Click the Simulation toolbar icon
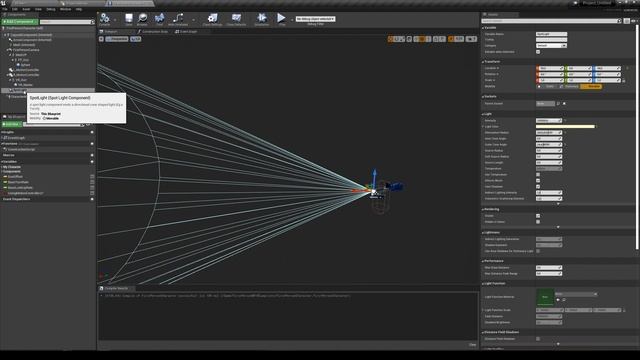Viewport: 640px width, 360px height. coord(262,19)
